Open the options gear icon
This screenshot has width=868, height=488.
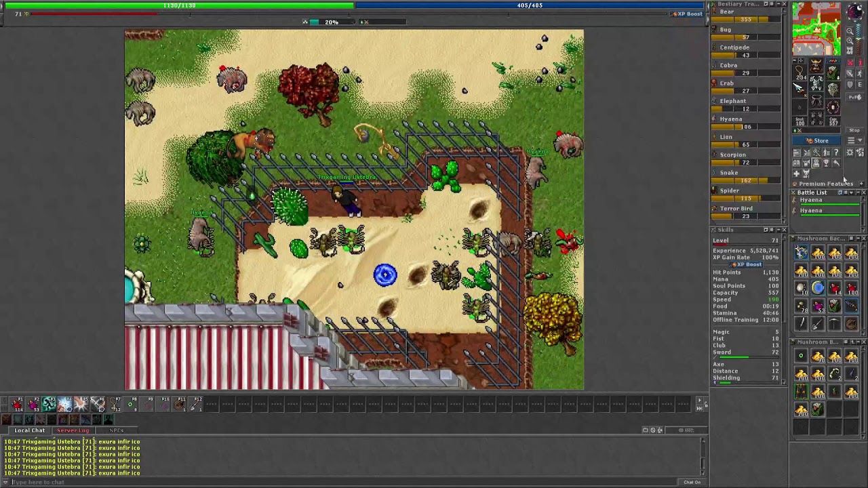coord(850,152)
